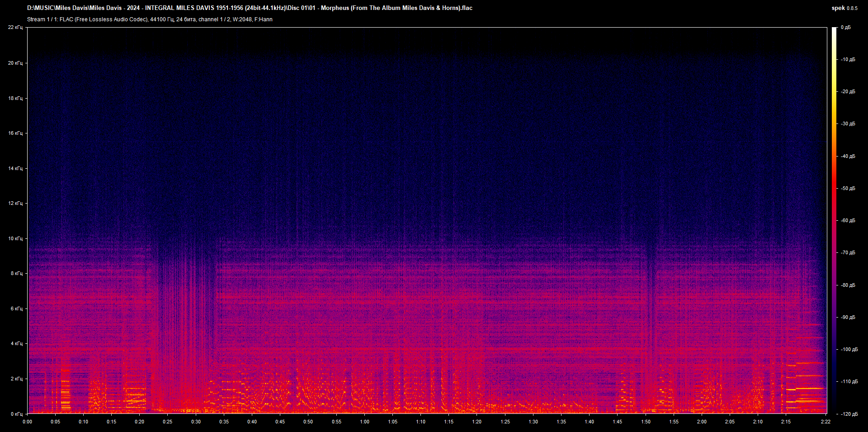Click the 0:45 time axis label

(x=280, y=422)
